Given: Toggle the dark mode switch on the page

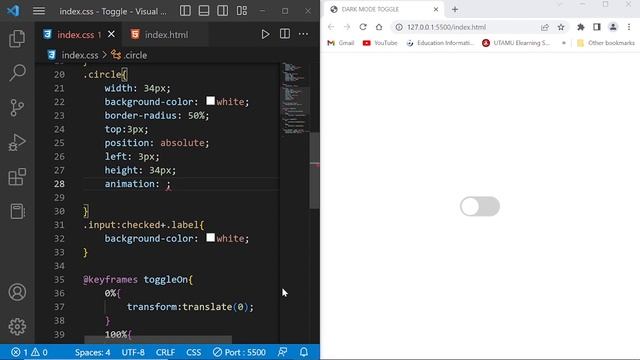Looking at the screenshot, I should pos(480,206).
